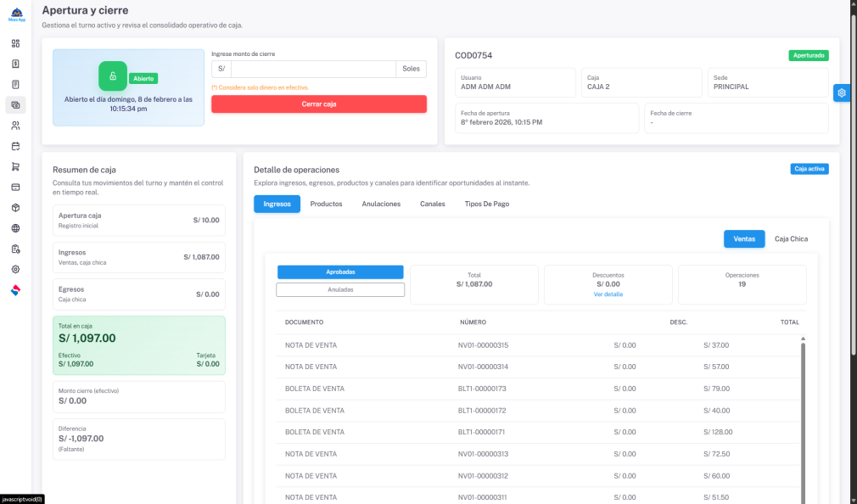Image resolution: width=857 pixels, height=504 pixels.
Task: Open the box/products icon in sidebar
Action: pos(15,207)
